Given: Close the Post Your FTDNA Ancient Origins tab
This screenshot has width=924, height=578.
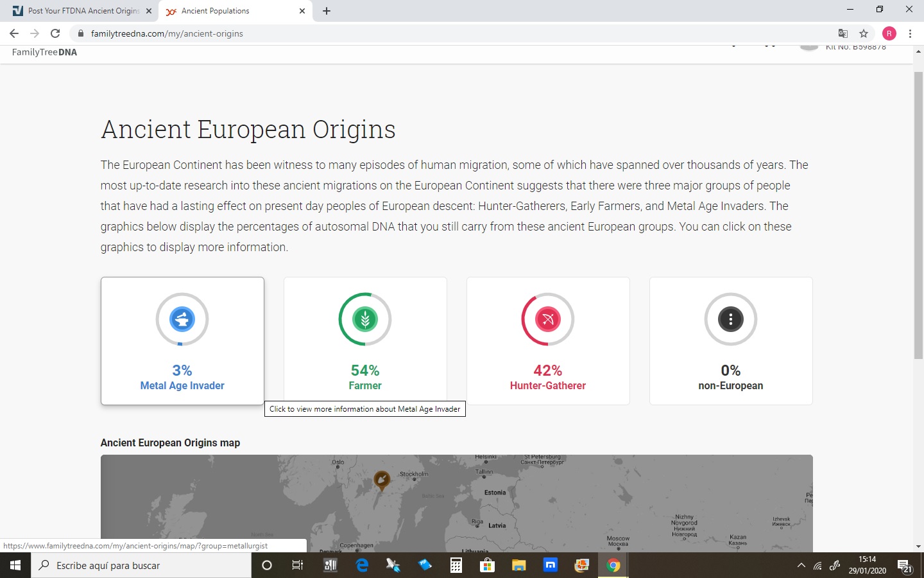Looking at the screenshot, I should (x=149, y=11).
